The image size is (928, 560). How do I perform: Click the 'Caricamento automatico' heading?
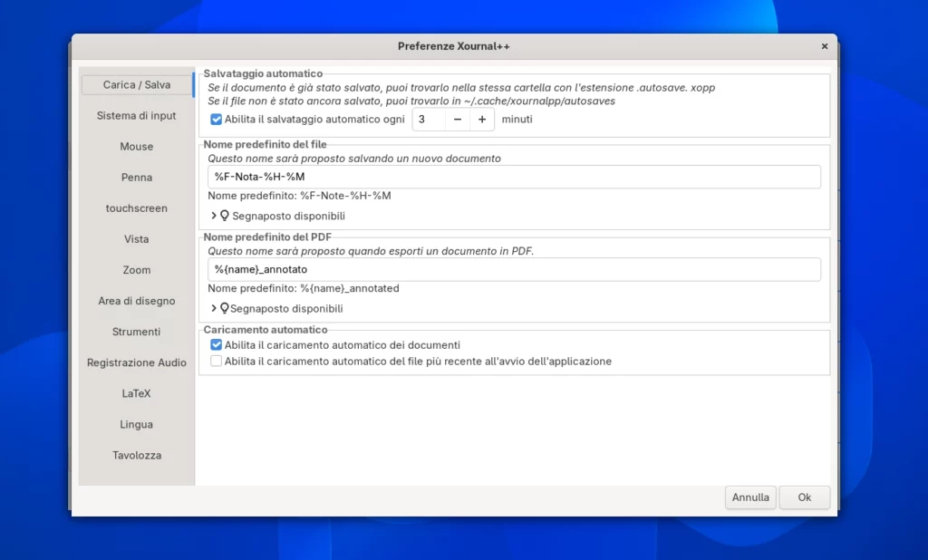[266, 329]
